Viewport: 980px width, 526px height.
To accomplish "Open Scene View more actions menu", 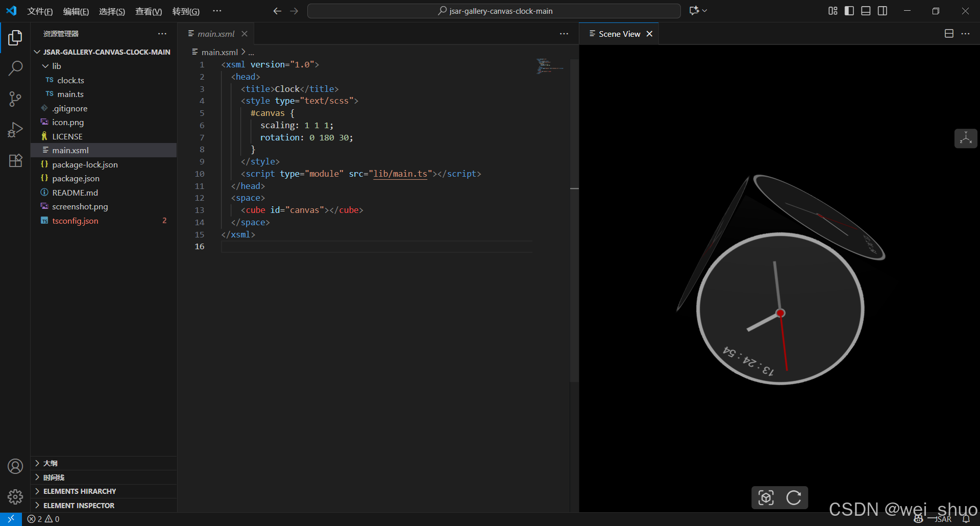I will click(x=965, y=34).
